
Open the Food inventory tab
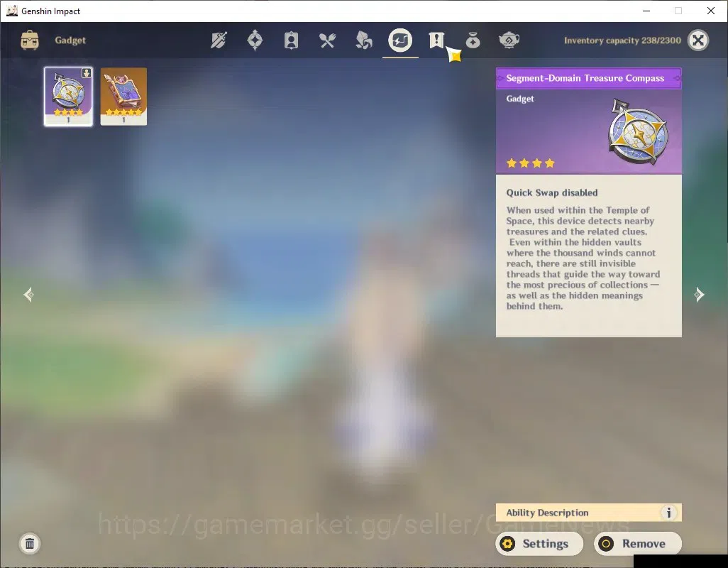[x=327, y=40]
